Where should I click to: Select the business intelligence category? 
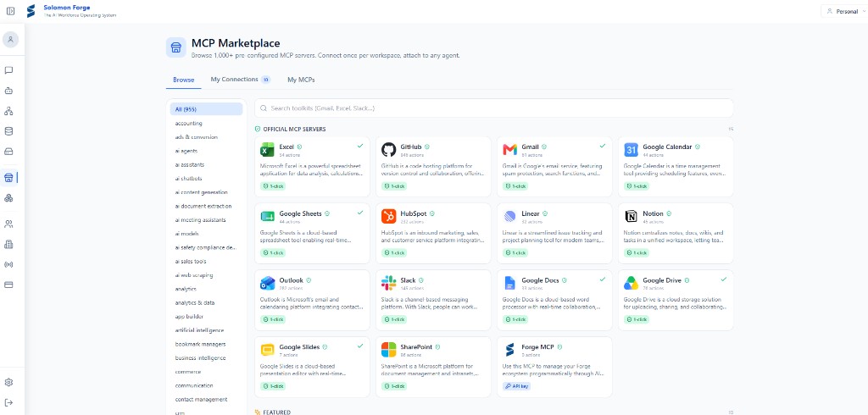(206, 358)
